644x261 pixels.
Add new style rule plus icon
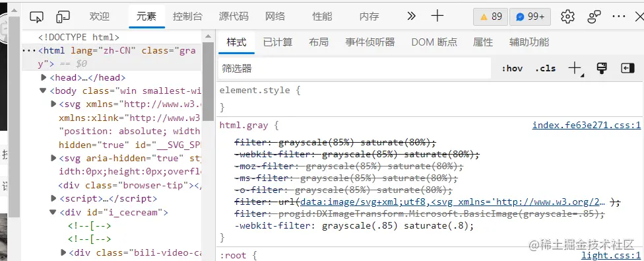tap(575, 69)
